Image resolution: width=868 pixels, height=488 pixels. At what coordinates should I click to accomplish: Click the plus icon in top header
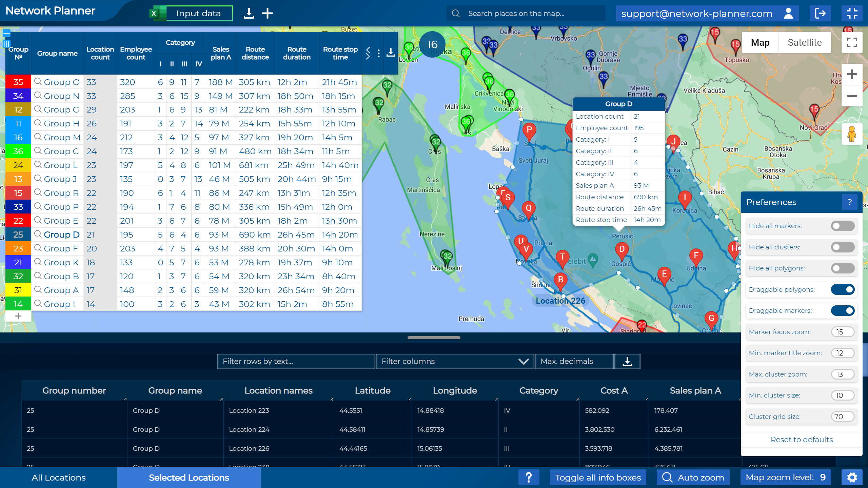click(x=268, y=14)
